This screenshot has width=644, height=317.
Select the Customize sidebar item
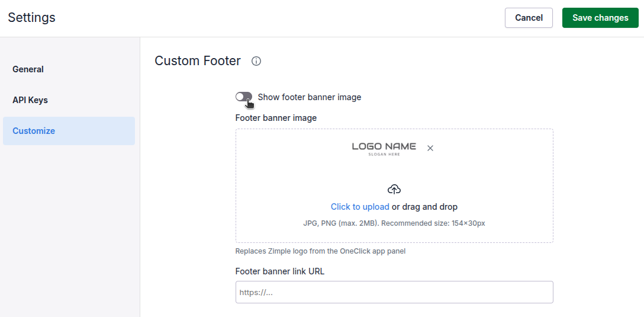[x=34, y=131]
